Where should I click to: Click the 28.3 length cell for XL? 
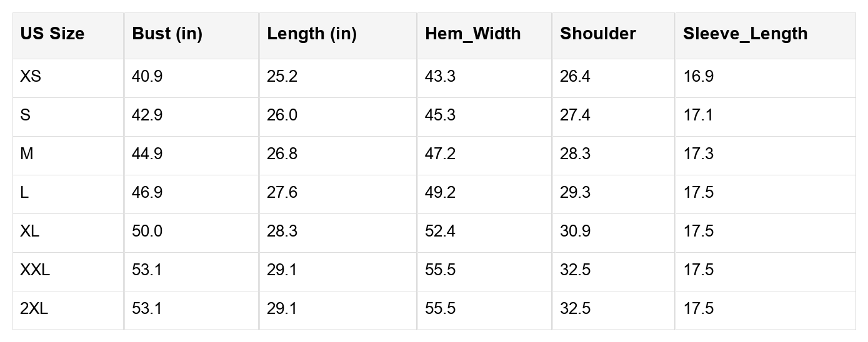(x=282, y=232)
